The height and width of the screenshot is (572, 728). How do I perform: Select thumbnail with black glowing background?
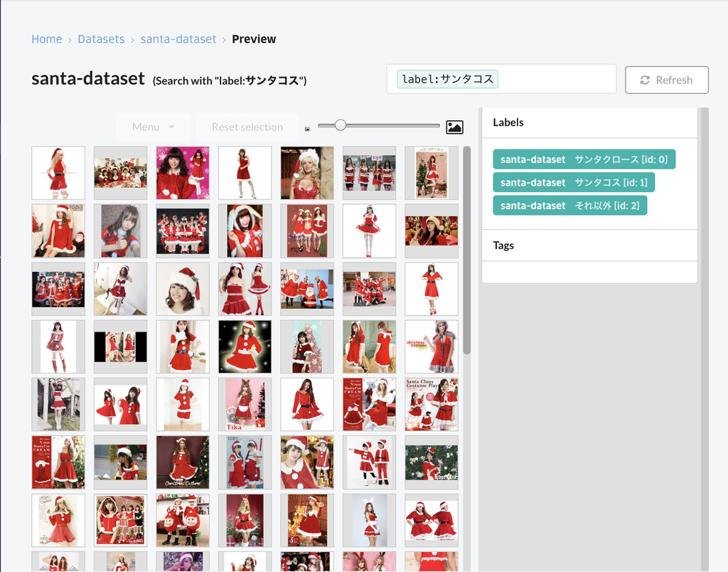(245, 346)
